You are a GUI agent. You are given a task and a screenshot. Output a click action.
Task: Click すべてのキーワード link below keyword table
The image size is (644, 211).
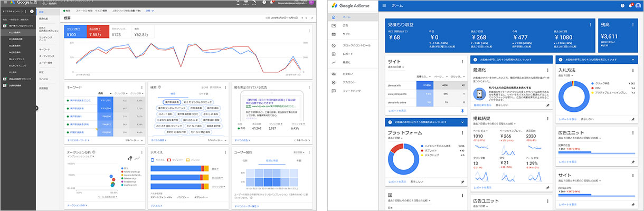coord(78,140)
